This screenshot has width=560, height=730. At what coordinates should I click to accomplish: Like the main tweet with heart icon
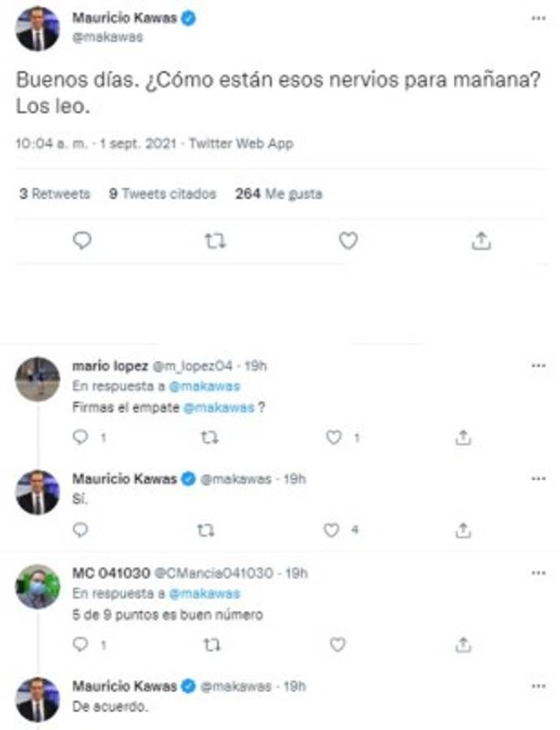pos(348,241)
